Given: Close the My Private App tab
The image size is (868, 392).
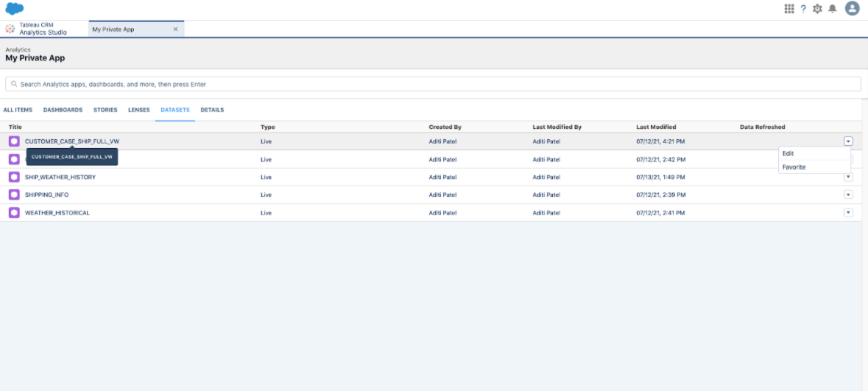Looking at the screenshot, I should [x=175, y=29].
